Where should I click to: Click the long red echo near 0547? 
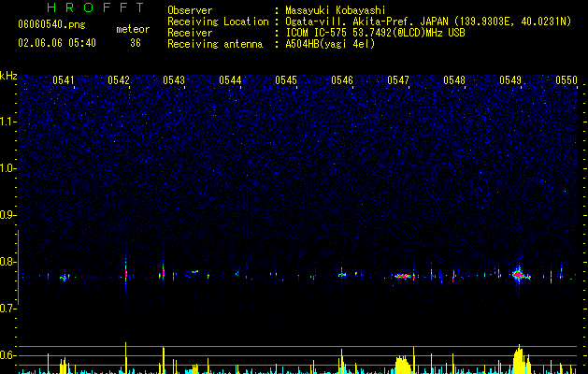point(403,276)
